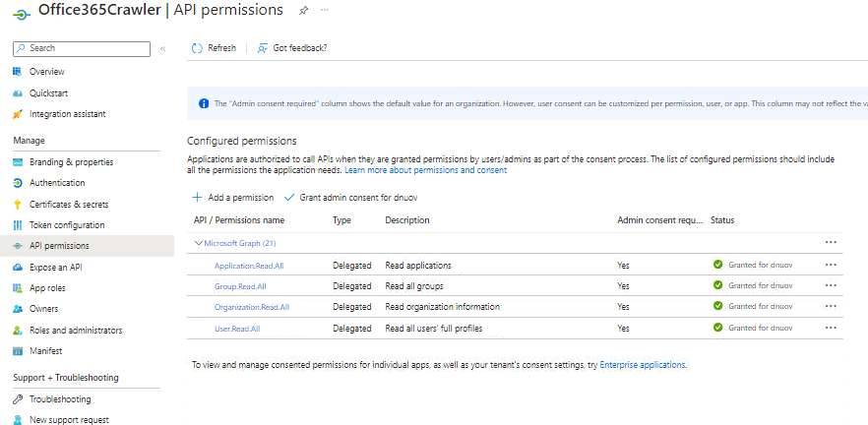Open the Authentication menu item
868x425 pixels.
[x=57, y=183]
